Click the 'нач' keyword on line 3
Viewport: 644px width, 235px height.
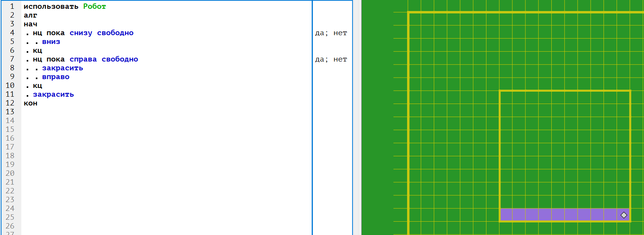point(31,24)
